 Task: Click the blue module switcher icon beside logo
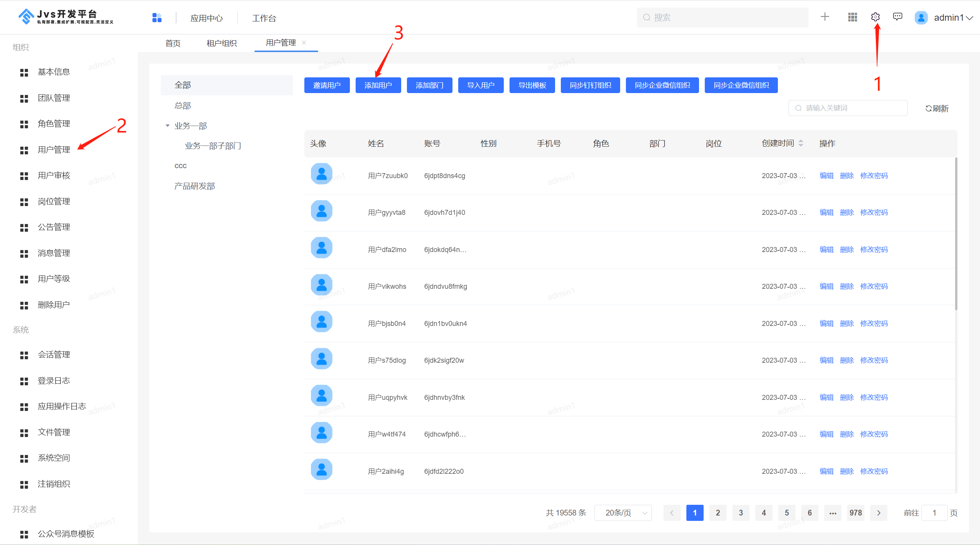tap(157, 18)
